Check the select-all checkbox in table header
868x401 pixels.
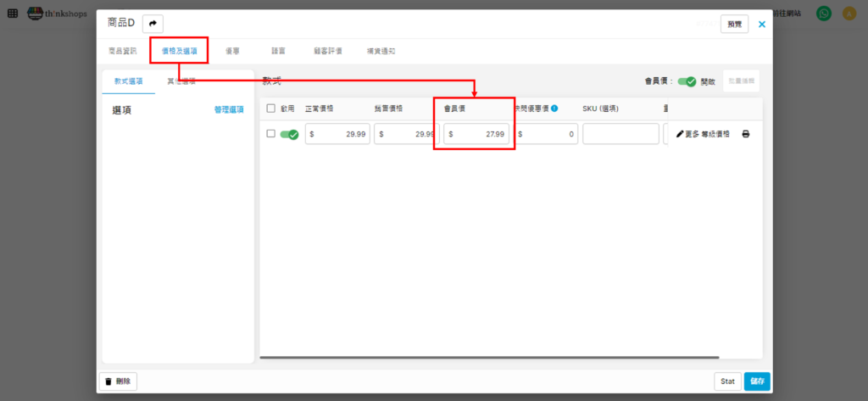click(x=271, y=109)
